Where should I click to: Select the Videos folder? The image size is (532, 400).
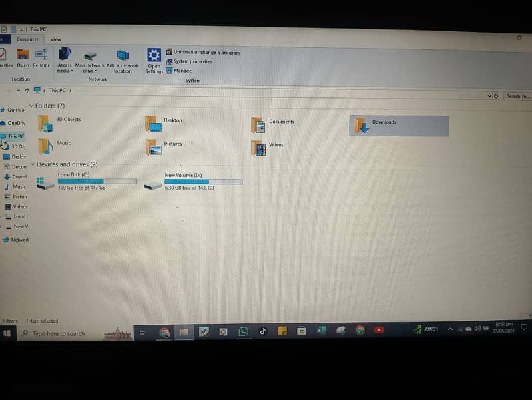coord(268,148)
